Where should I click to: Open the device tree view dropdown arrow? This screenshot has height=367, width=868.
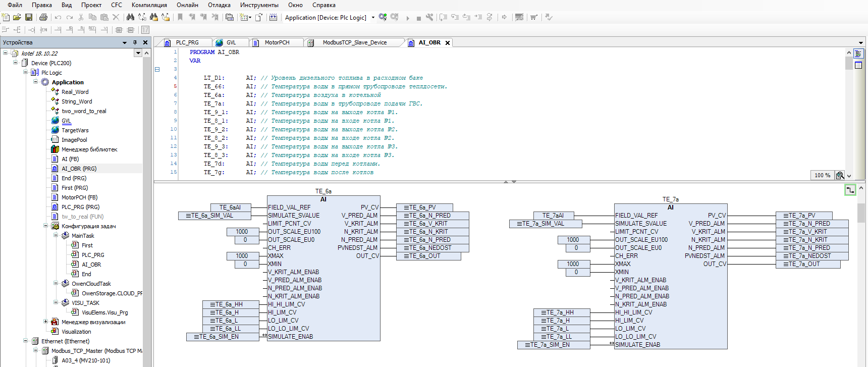point(138,53)
